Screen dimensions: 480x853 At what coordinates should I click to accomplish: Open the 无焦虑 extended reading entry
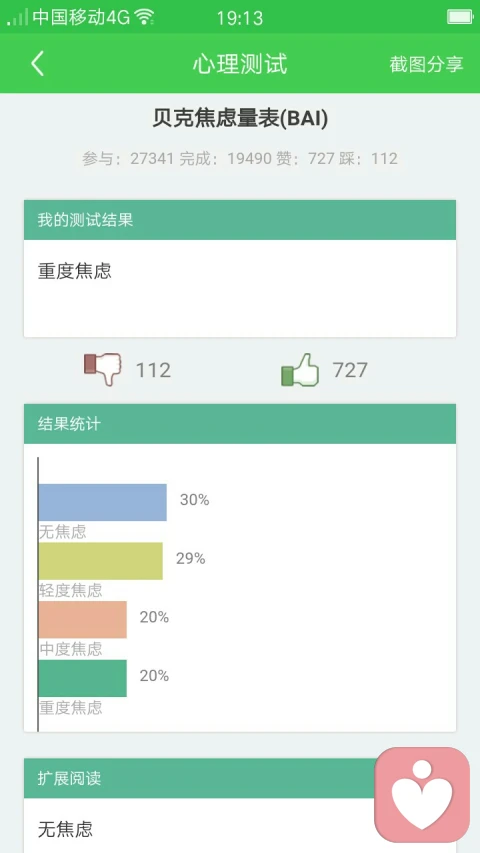pyautogui.click(x=65, y=829)
